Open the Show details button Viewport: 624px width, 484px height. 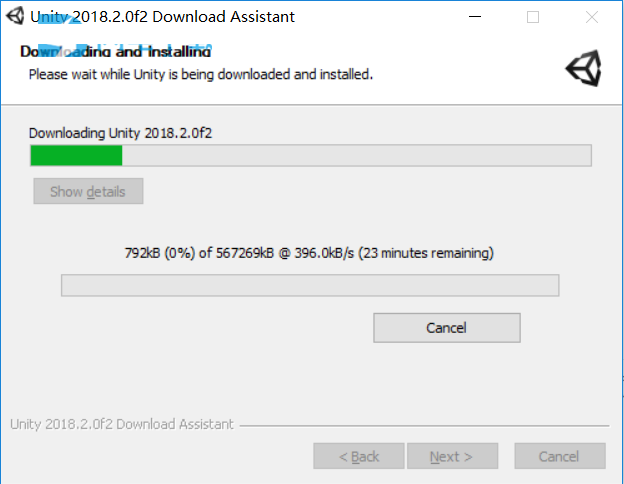point(88,191)
